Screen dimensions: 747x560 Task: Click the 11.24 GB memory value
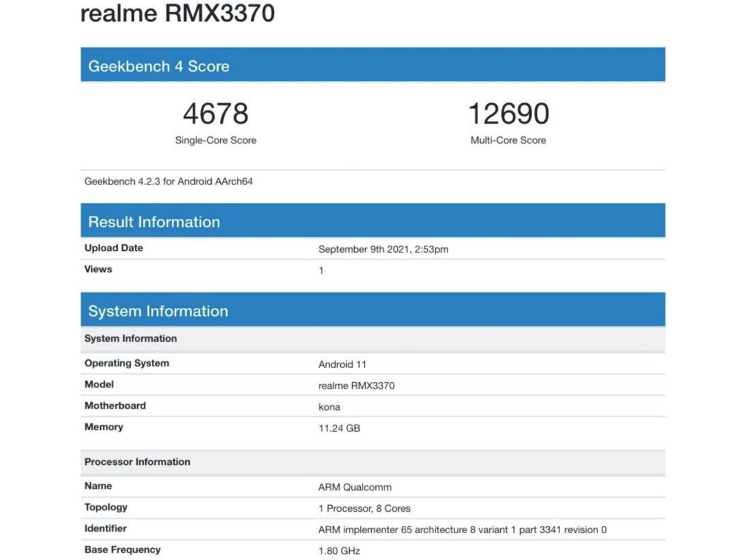point(339,428)
